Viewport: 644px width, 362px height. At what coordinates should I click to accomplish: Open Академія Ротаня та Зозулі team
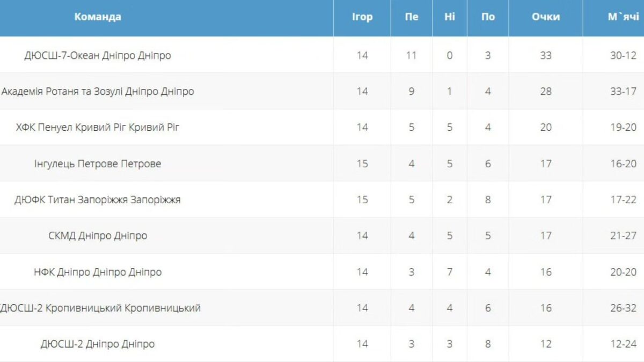[98, 91]
